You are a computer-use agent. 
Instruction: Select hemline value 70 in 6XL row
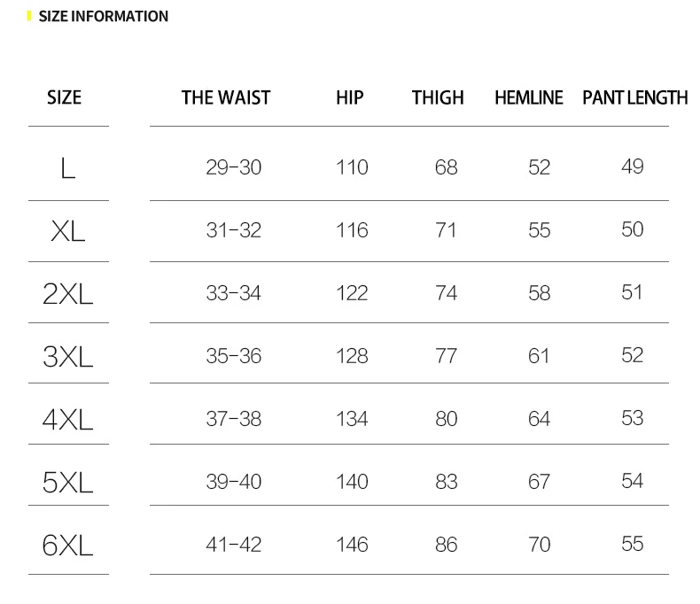click(x=540, y=545)
